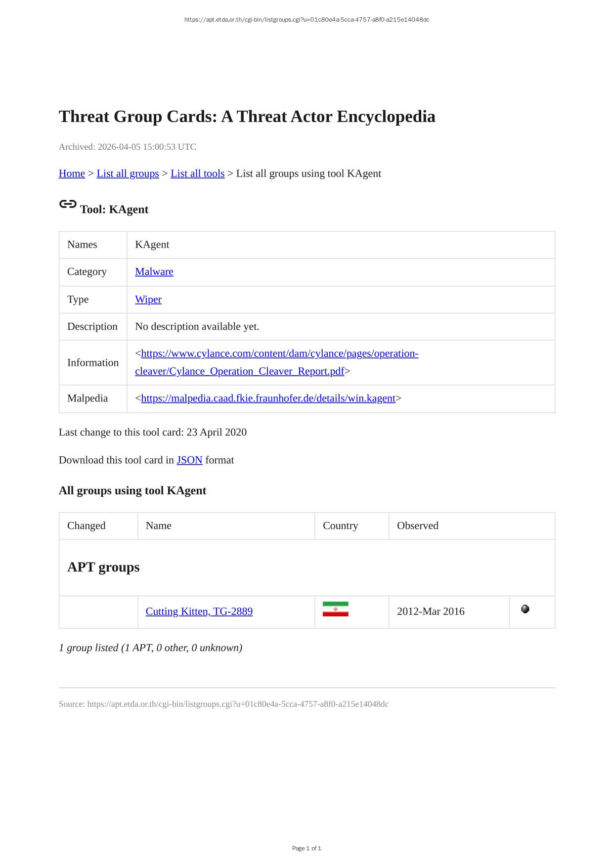Follow the Wiper type link

tap(148, 299)
